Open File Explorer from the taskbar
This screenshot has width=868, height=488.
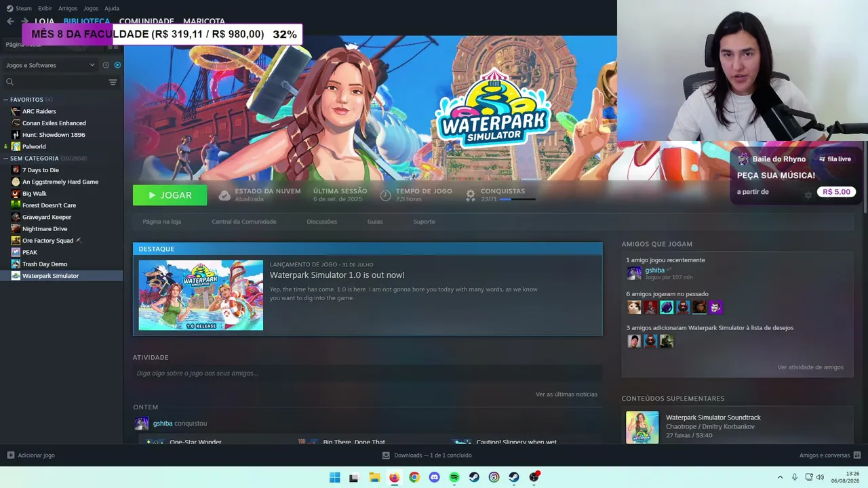tap(374, 477)
